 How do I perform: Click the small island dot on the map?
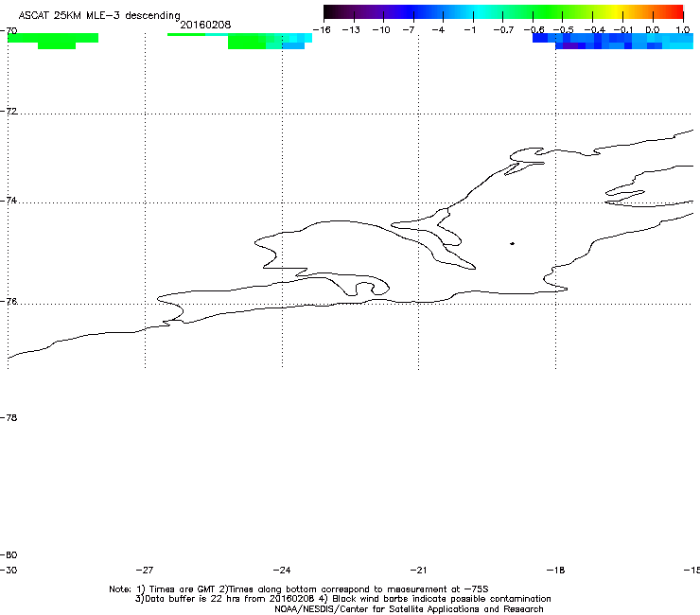(512, 243)
